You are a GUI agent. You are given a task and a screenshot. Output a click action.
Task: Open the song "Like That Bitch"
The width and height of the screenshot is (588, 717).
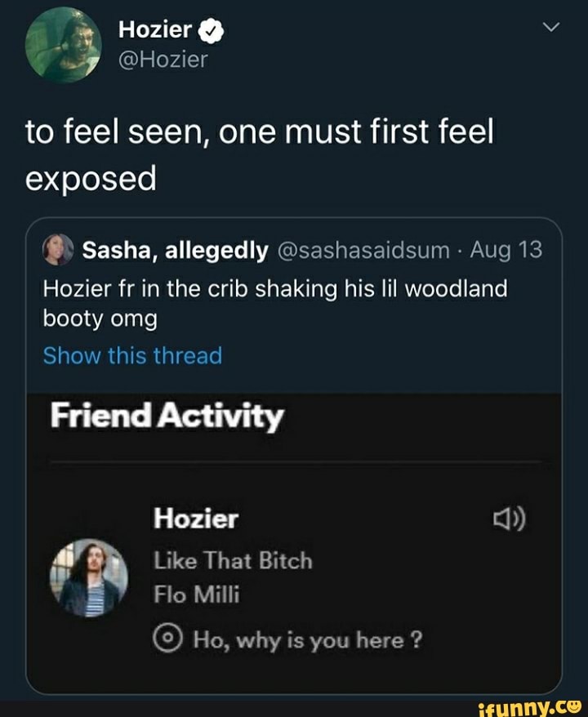pos(233,561)
